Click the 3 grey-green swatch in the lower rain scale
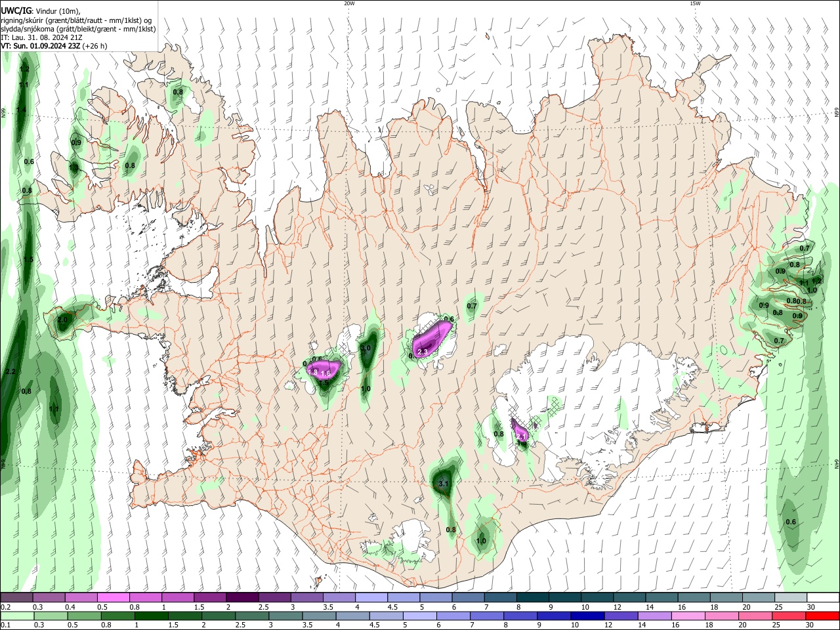Viewport: 840px width, 630px height. coord(284,616)
